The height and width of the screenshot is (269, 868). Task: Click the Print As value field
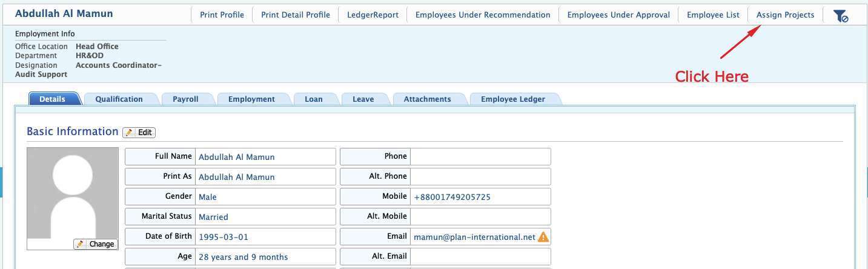(265, 177)
